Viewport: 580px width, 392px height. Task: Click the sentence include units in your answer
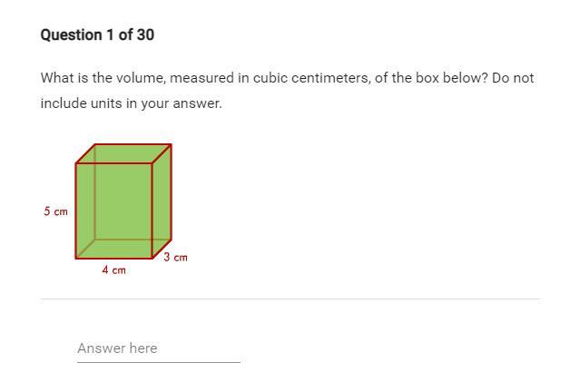(x=132, y=103)
